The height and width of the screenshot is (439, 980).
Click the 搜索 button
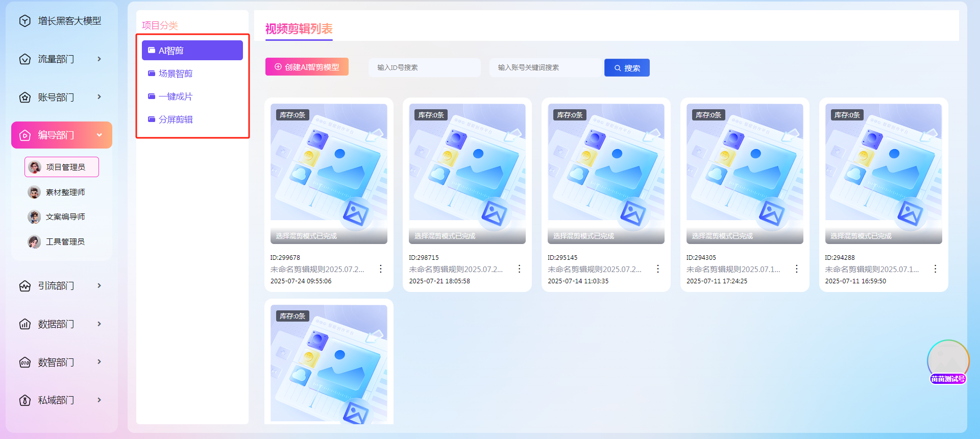(627, 68)
